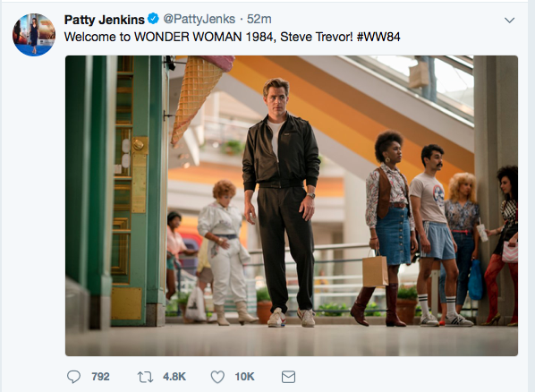
Task: Open the attached photo of the tweet
Action: click(292, 206)
